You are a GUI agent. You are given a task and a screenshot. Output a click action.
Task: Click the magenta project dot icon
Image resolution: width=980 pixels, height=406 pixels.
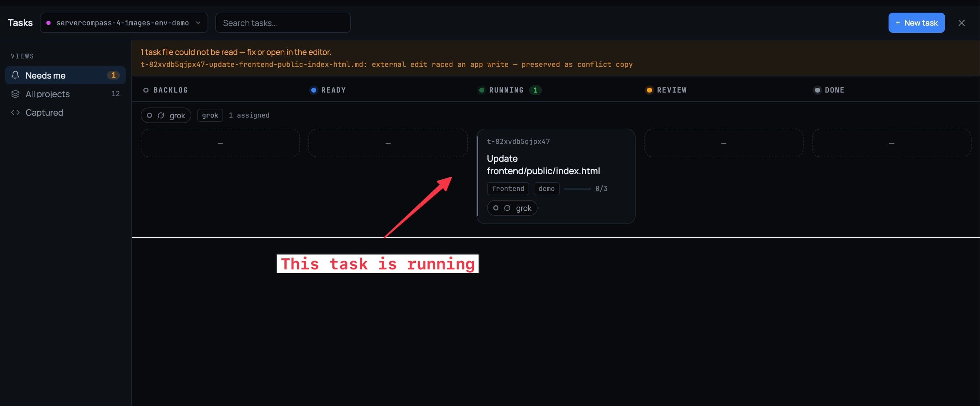pos(48,23)
